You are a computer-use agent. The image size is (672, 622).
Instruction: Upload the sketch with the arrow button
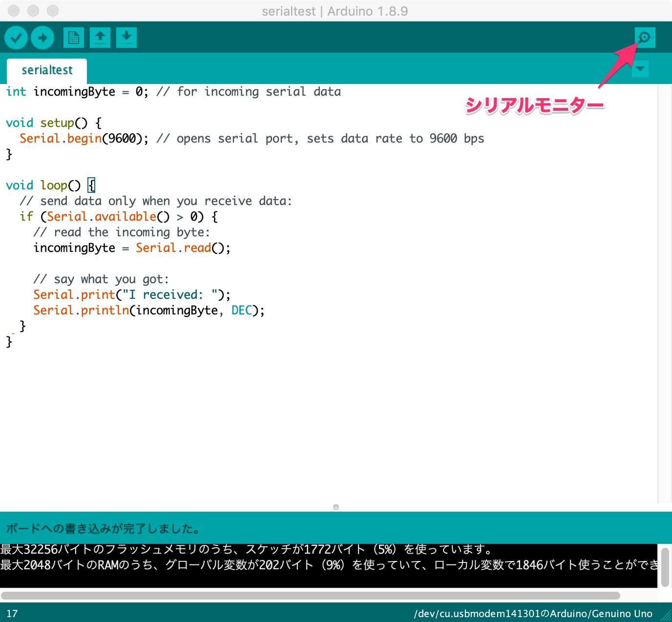coord(42,38)
